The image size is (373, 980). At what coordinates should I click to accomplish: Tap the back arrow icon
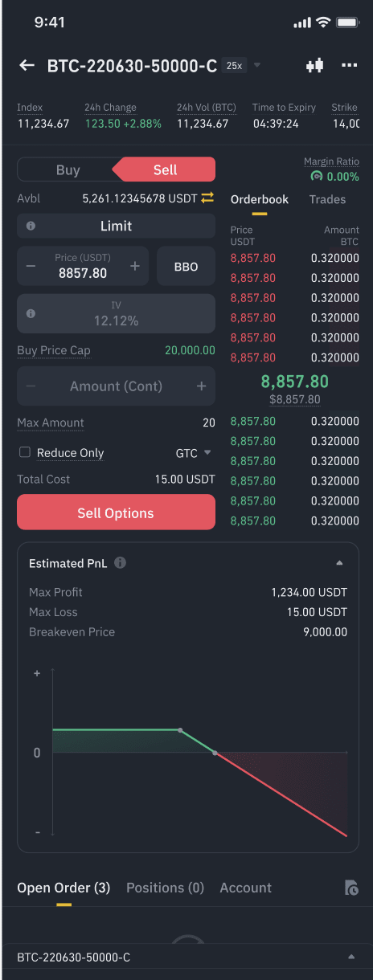tap(27, 65)
